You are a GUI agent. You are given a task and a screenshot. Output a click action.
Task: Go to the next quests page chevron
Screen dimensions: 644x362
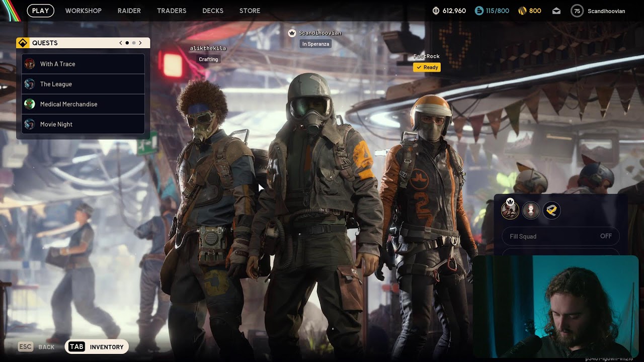(x=140, y=43)
